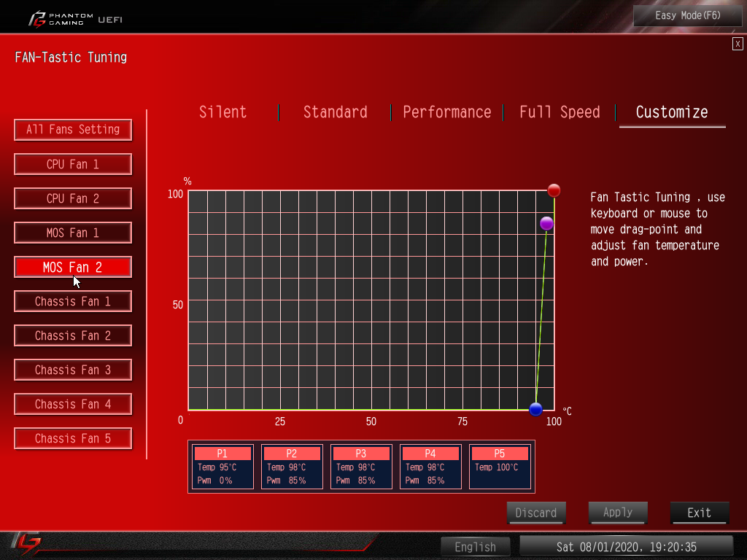This screenshot has height=560, width=747.
Task: Click the blue drag-point at 0%
Action: [535, 409]
